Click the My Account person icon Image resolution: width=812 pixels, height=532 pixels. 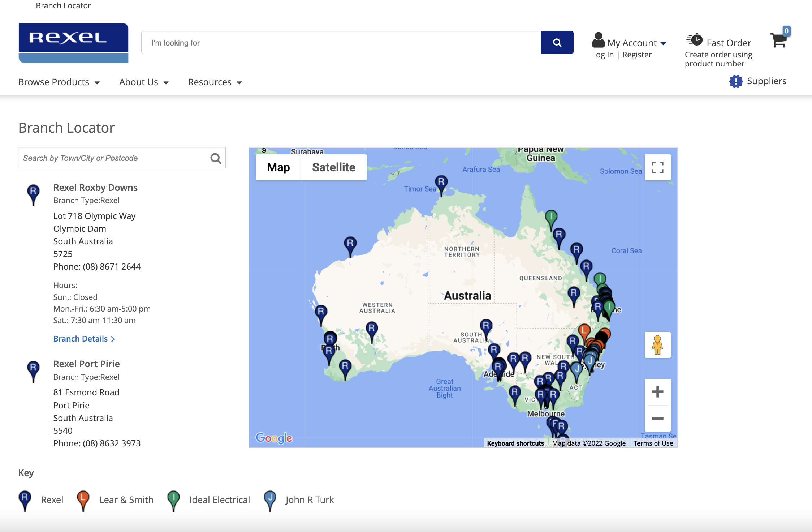pyautogui.click(x=598, y=40)
